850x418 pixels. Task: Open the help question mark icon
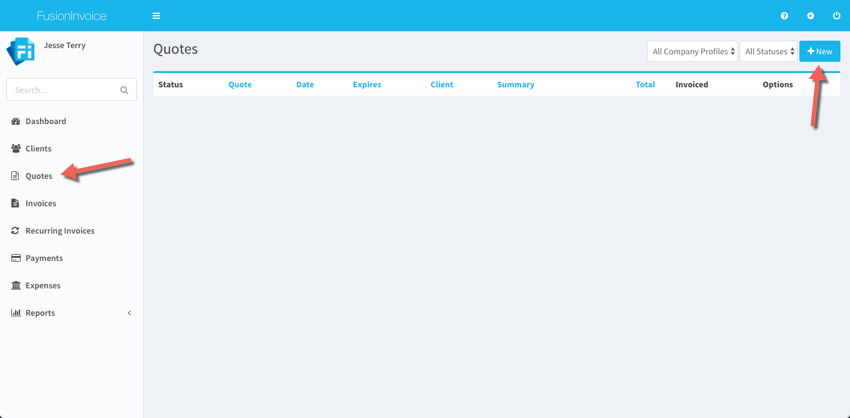pos(784,16)
